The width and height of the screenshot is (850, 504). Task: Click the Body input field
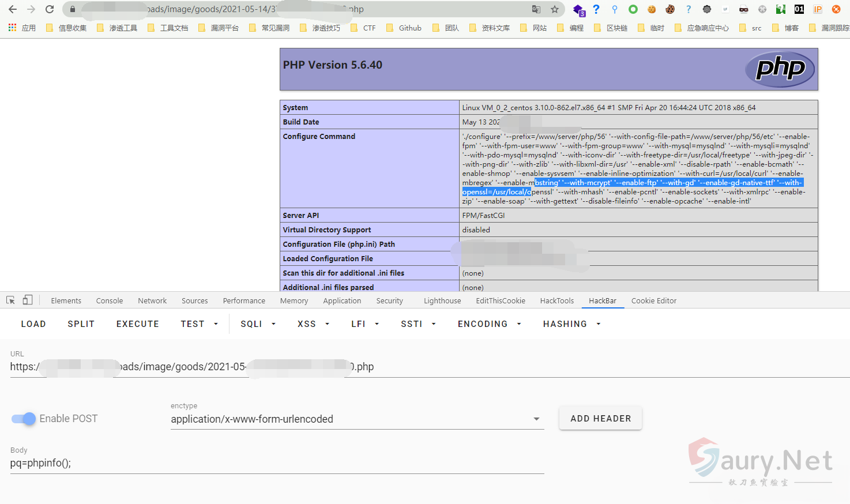[x=277, y=463]
